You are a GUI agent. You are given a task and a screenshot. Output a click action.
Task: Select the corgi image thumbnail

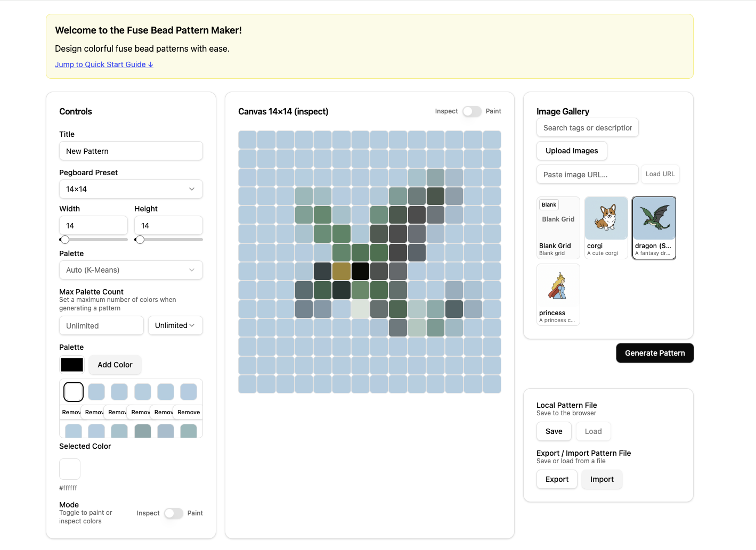tap(606, 228)
